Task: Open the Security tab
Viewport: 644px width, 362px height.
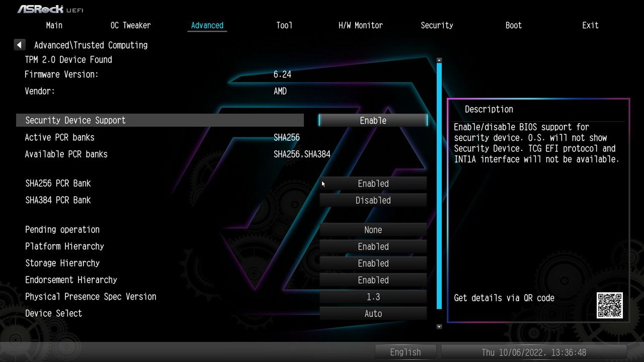Action: (437, 25)
